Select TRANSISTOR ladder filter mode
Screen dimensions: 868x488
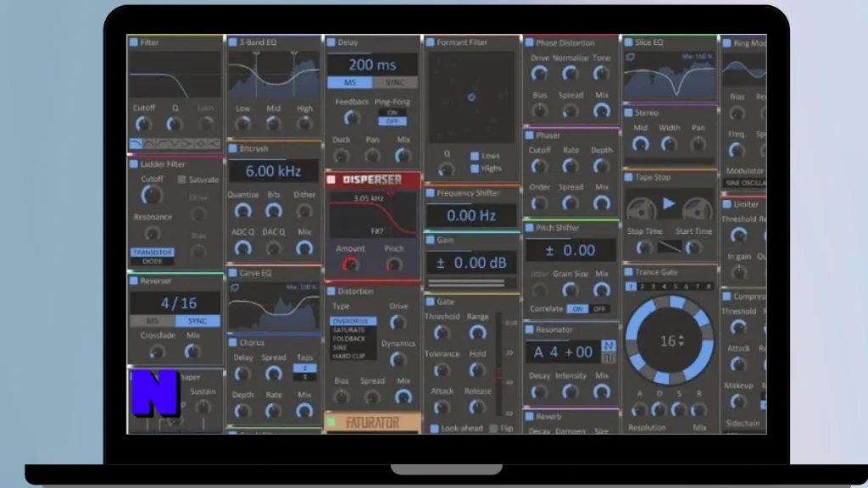coord(153,252)
